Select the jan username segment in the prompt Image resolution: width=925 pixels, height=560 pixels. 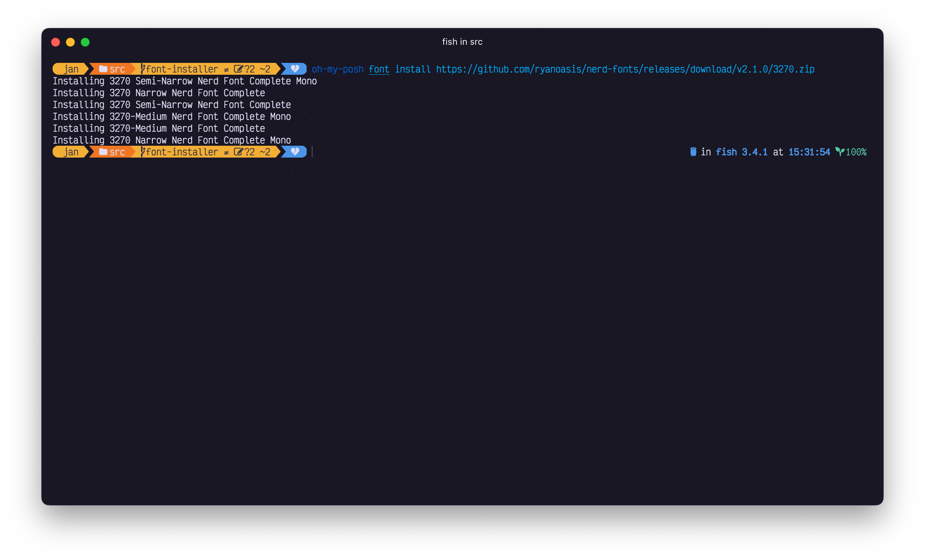(x=71, y=69)
